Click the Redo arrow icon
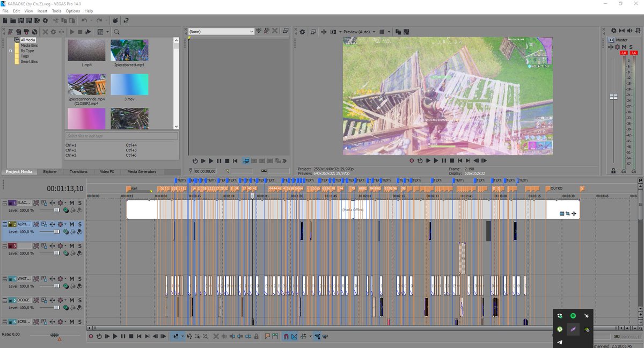Screen dimensions: 644x348 tap(99, 20)
